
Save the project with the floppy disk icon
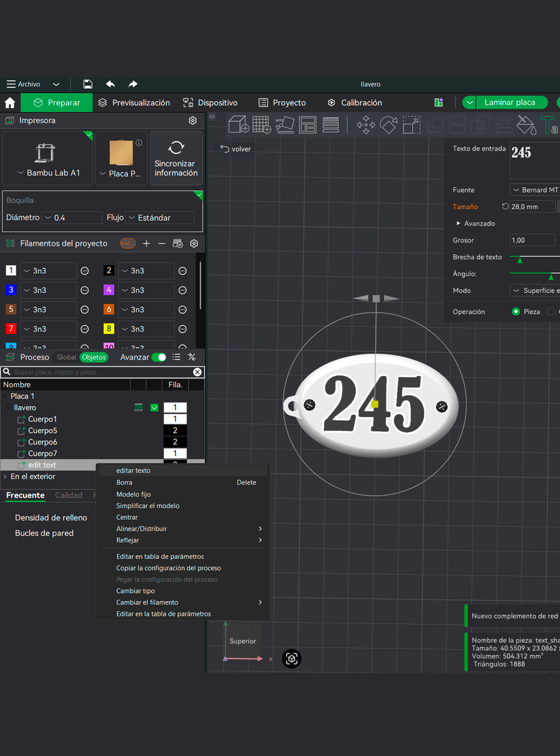click(x=88, y=84)
